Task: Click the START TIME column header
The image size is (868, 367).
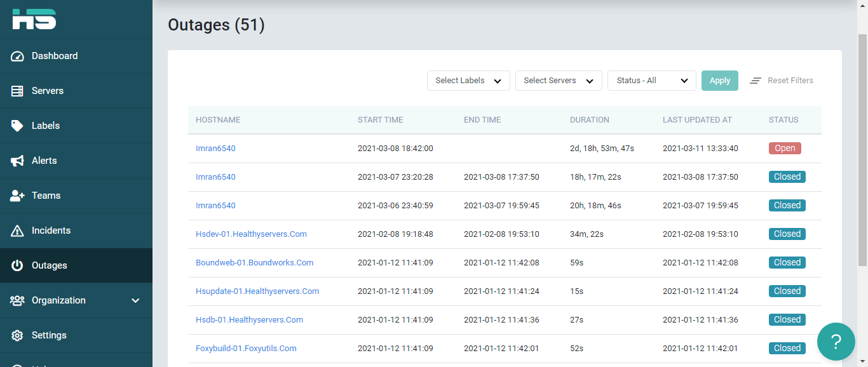Action: point(381,120)
